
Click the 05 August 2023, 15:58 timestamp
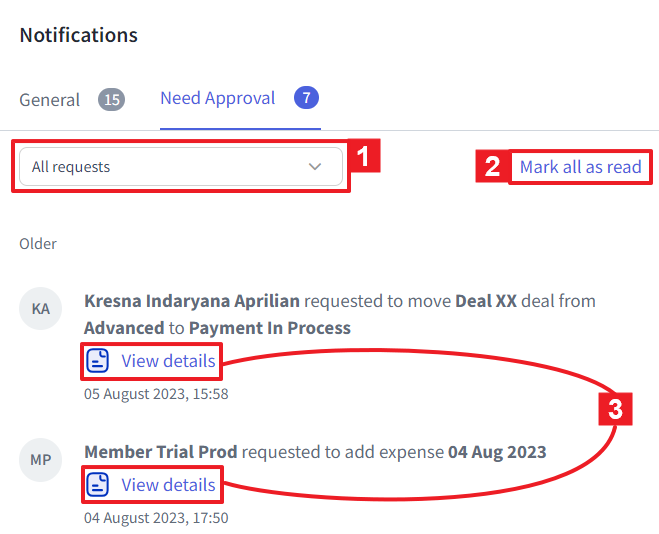(156, 394)
